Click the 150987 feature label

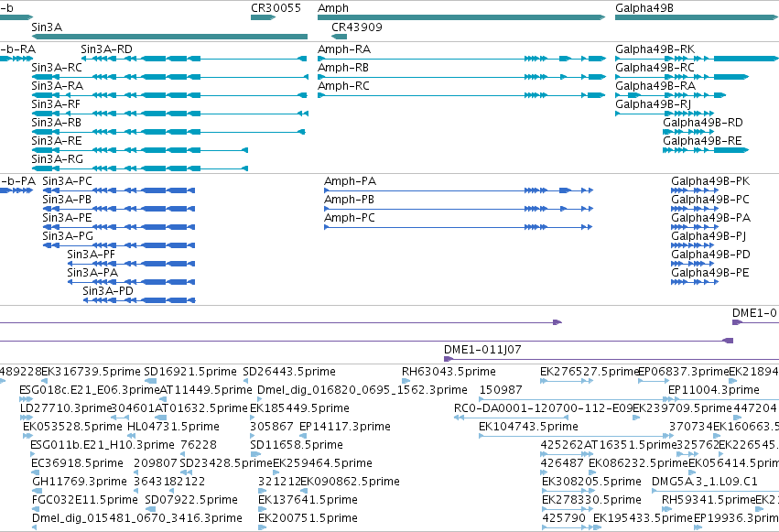pyautogui.click(x=501, y=390)
